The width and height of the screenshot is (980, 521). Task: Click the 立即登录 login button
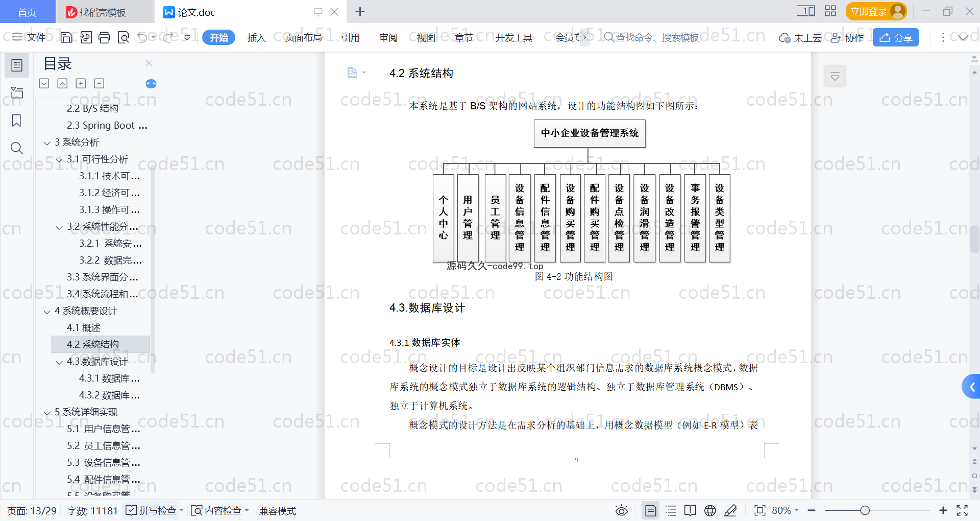(876, 11)
